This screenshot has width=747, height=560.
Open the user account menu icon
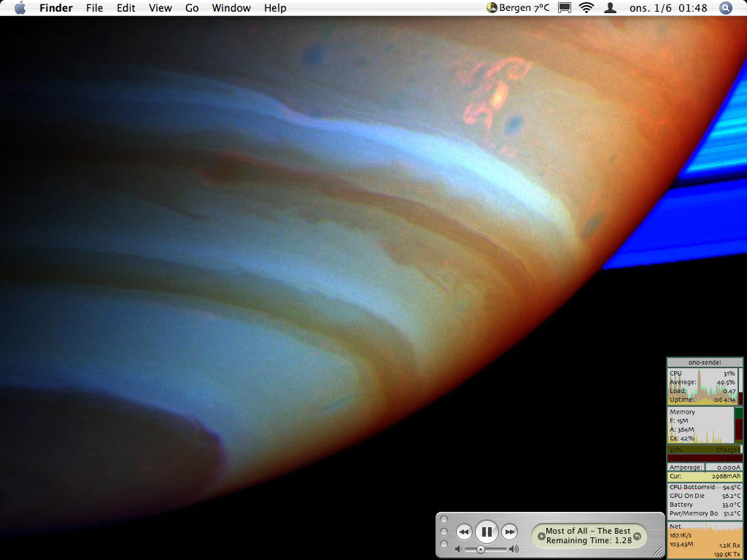[x=610, y=7]
